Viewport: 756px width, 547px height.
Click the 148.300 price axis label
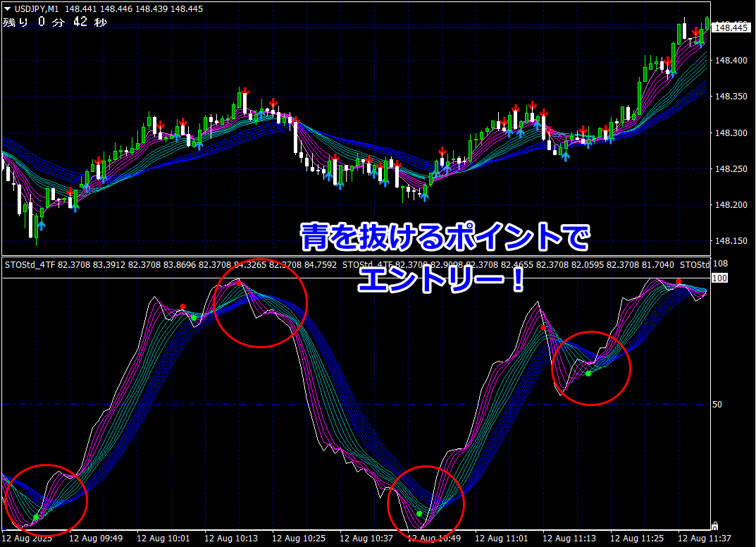pos(731,133)
